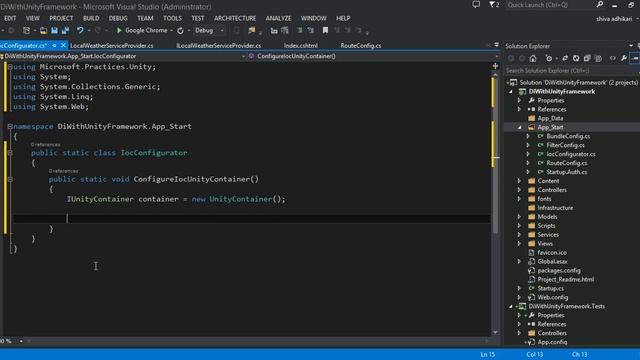Click the browser Refresh circular icon
The width and height of the screenshot is (640, 360).
coord(180,31)
